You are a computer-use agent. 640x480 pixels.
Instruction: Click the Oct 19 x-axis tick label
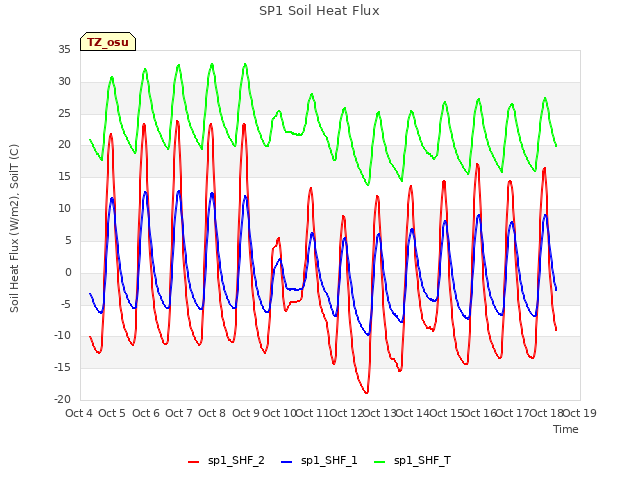point(580,413)
